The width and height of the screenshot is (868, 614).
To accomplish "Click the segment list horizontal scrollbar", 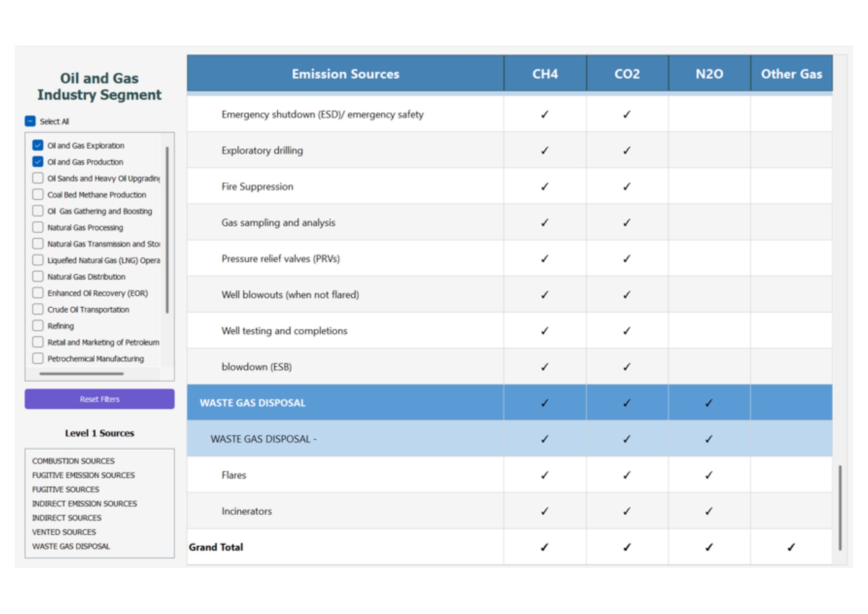I will [82, 374].
